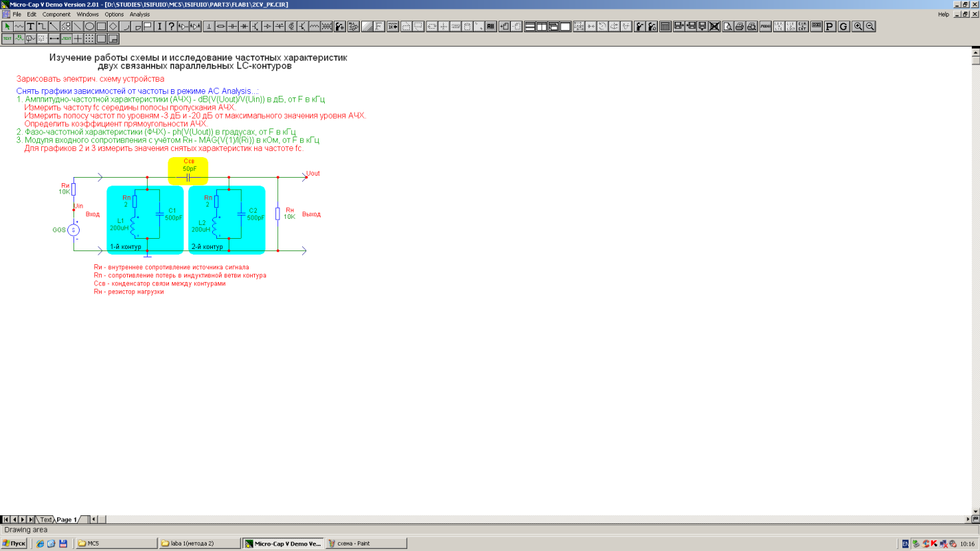Viewport: 980px width, 551px height.
Task: Select the orthogonal wire tool
Action: pyautogui.click(x=43, y=27)
